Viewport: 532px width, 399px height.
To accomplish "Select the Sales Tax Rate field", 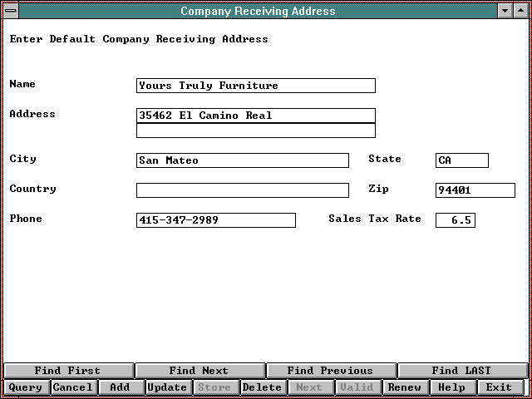I will pyautogui.click(x=455, y=220).
